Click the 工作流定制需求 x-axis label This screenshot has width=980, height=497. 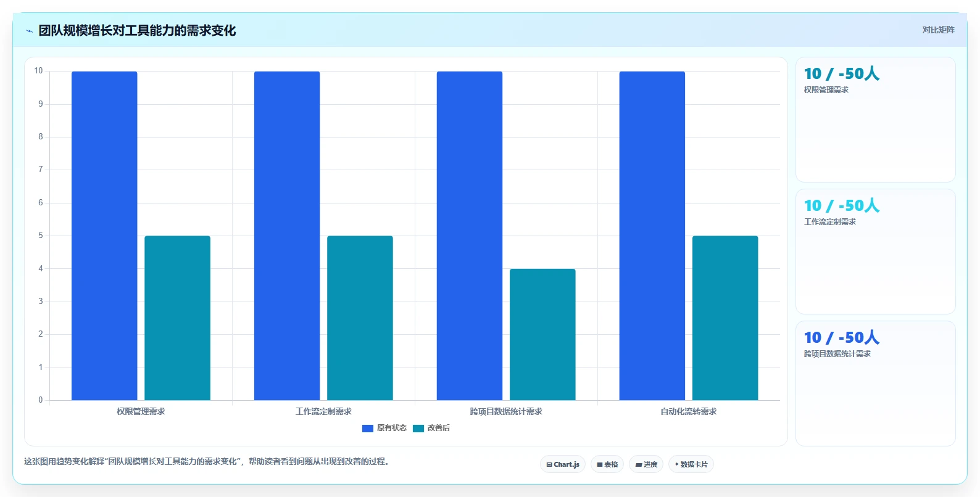click(x=323, y=411)
